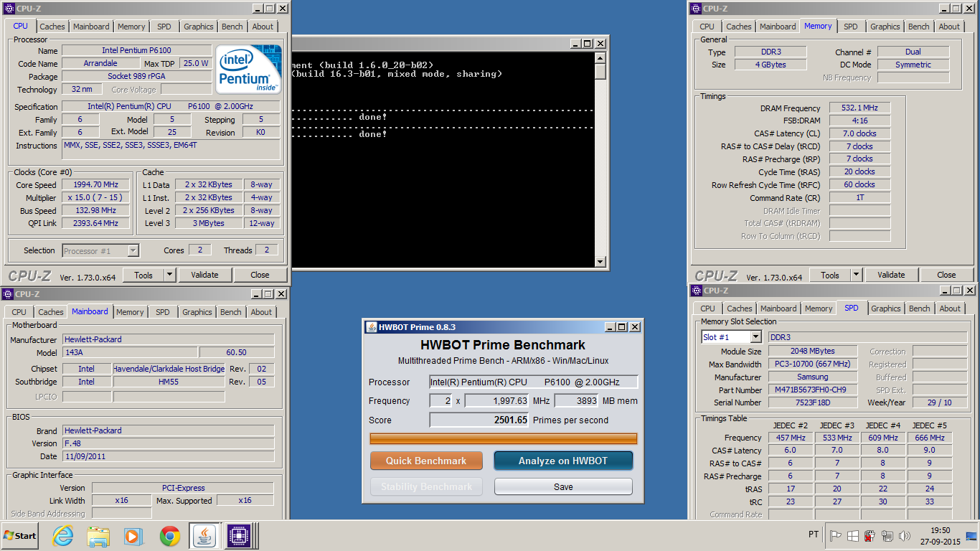Switch to Bench tab in top-left CPU-Z
The width and height of the screenshot is (980, 551).
(232, 27)
